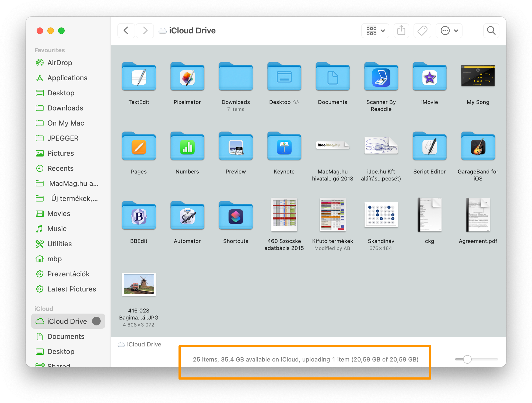Select the Pages folder
This screenshot has width=532, height=403.
139,146
